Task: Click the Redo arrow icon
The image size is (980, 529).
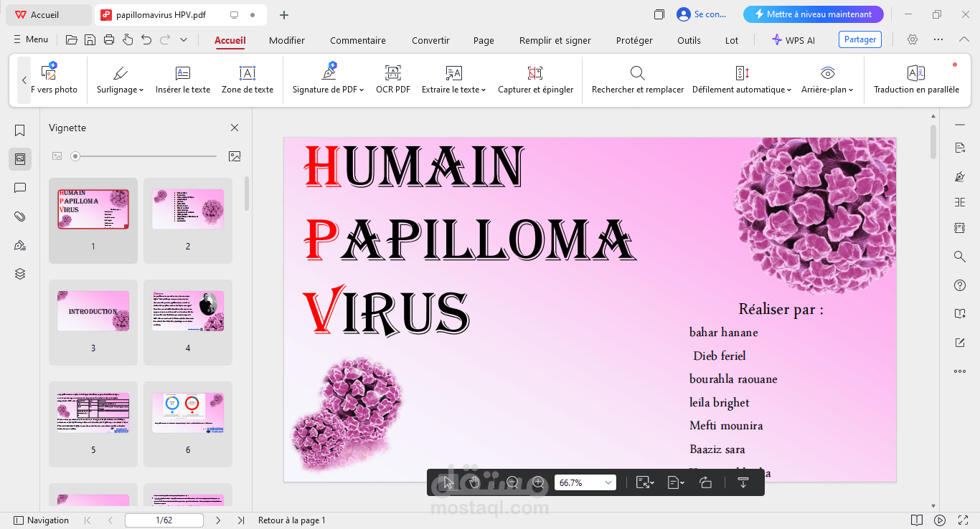Action: coord(165,40)
